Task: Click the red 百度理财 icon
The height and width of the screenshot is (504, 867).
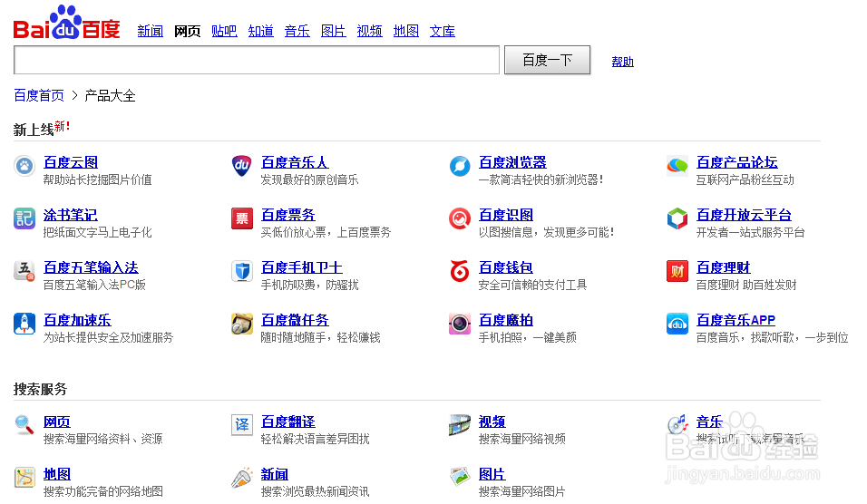Action: [x=677, y=270]
